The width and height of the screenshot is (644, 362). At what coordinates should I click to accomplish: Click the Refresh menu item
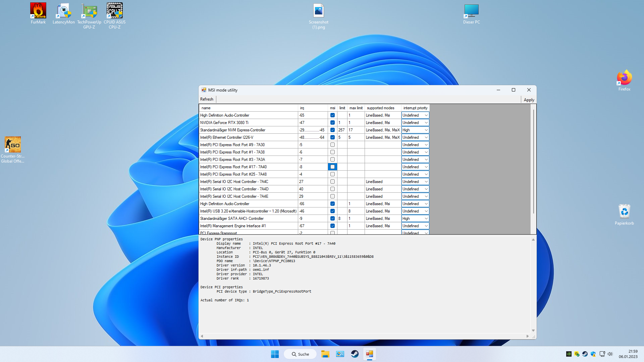[207, 99]
